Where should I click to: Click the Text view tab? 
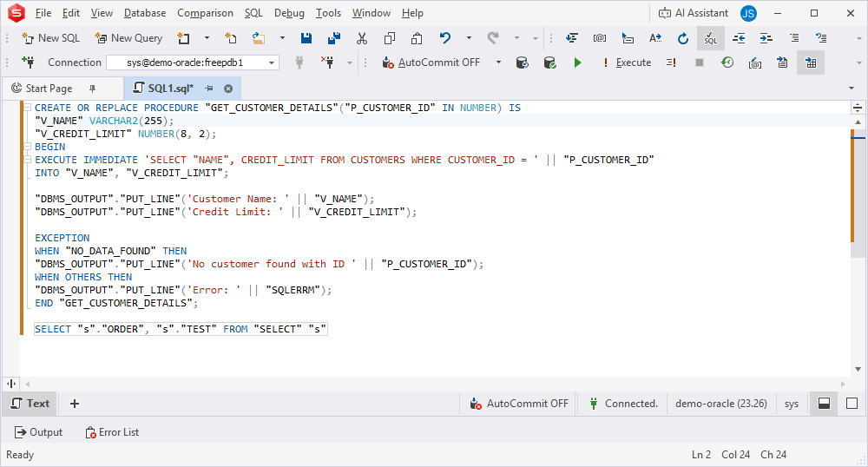click(x=31, y=404)
